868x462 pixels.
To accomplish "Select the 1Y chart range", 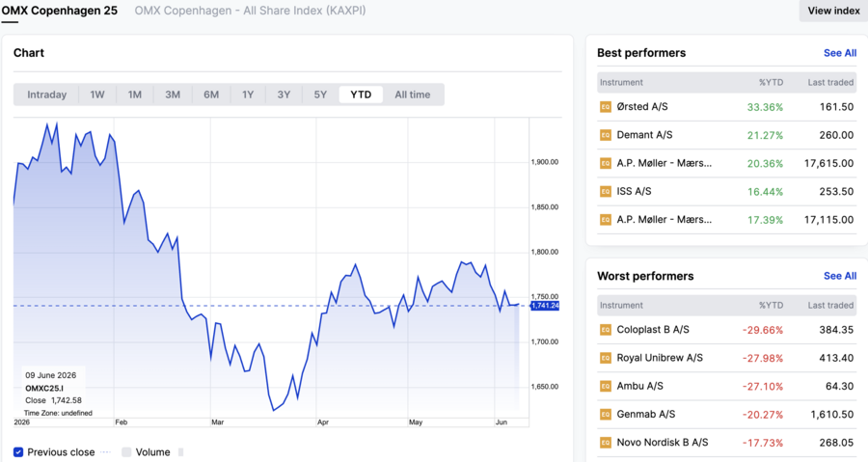I will [x=248, y=95].
